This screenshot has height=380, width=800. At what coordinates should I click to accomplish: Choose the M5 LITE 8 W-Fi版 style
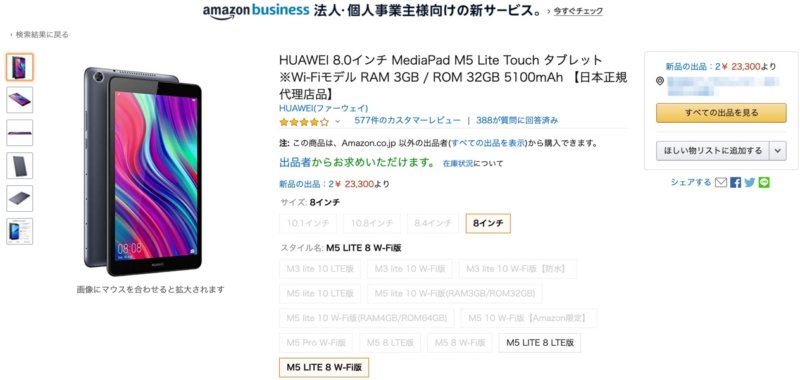(x=324, y=367)
